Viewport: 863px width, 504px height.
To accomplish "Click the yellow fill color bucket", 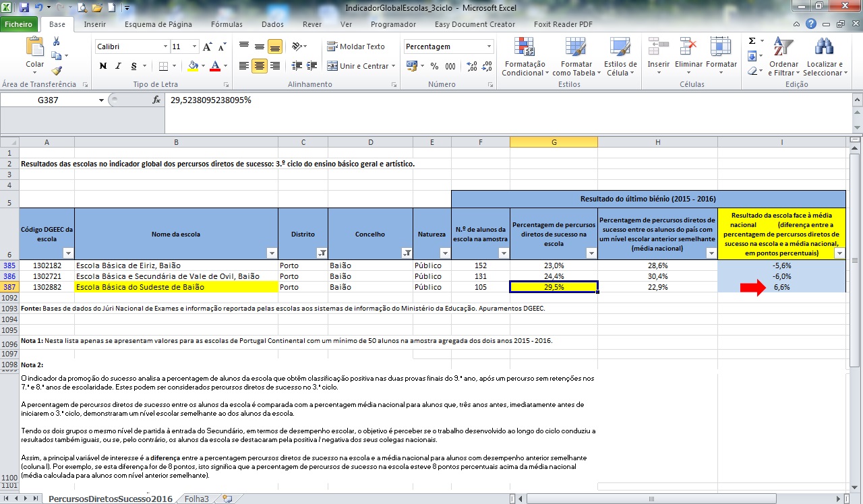I will point(194,66).
